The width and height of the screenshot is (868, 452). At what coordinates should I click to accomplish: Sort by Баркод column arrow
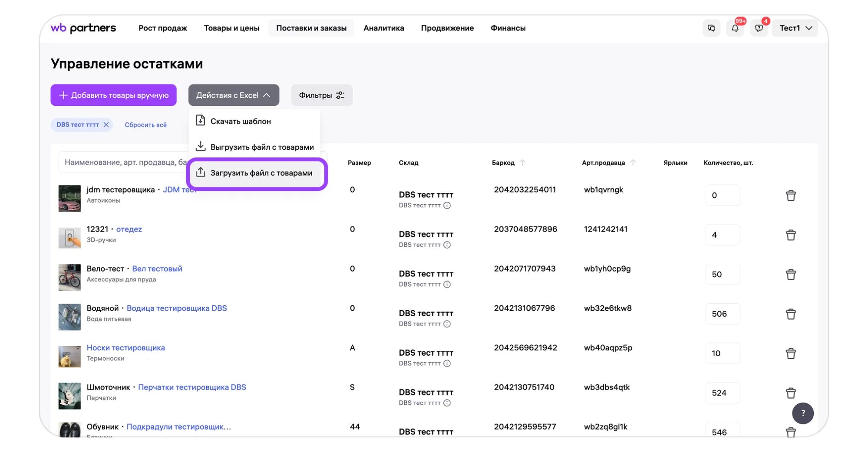(522, 163)
